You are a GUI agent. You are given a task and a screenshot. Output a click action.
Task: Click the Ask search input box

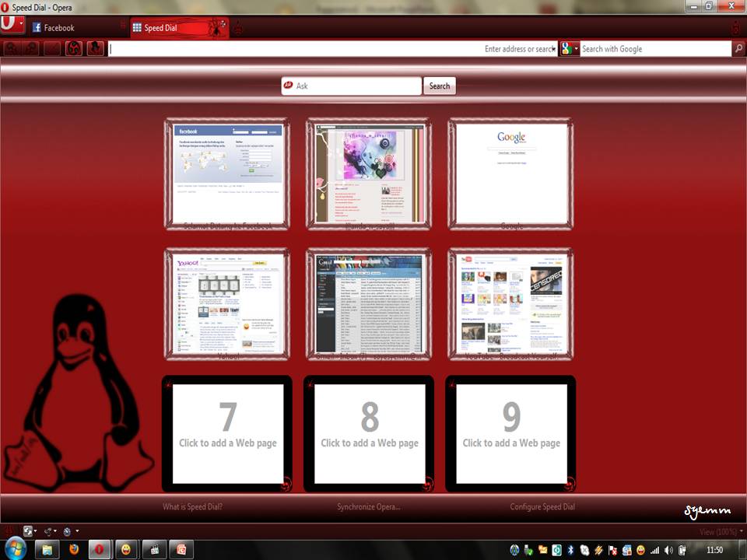point(351,86)
